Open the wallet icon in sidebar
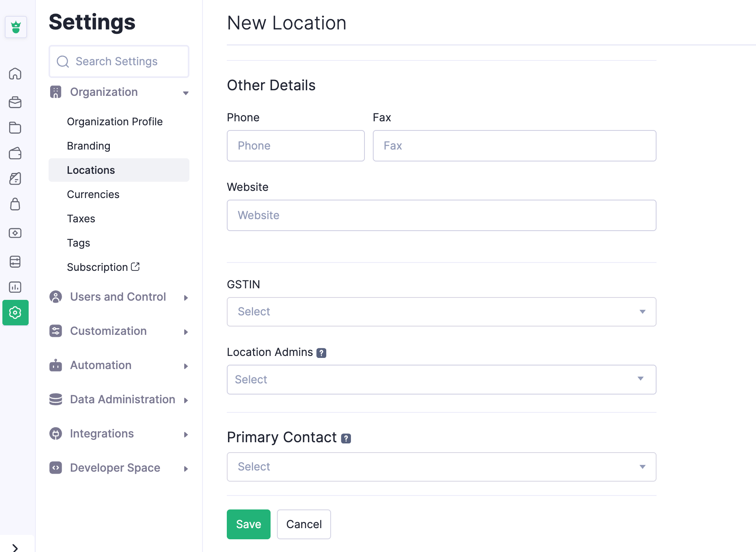 (15, 154)
